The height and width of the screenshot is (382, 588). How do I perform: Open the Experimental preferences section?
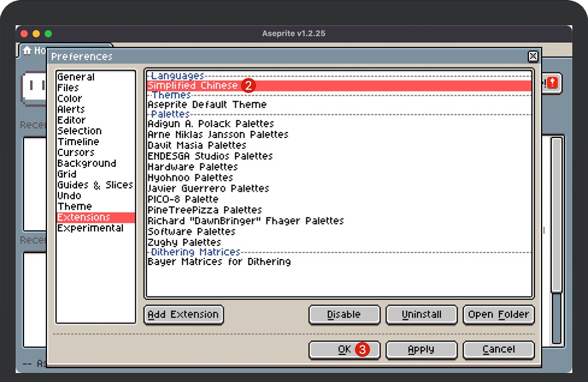pos(90,228)
